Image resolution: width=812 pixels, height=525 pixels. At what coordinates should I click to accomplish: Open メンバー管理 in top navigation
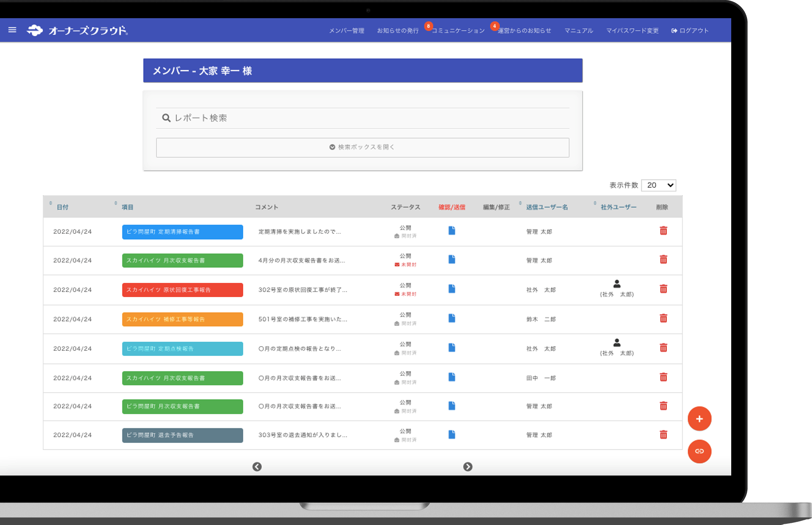click(x=346, y=30)
